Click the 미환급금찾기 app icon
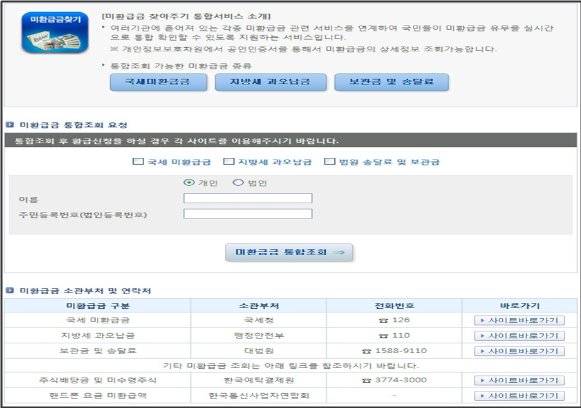Viewport: 581px width, 408px height. pyautogui.click(x=55, y=32)
